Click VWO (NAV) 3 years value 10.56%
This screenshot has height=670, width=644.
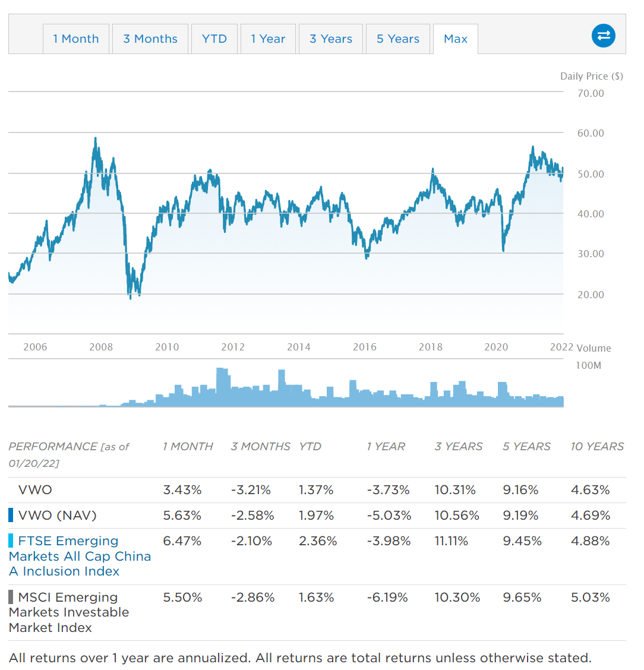(x=457, y=516)
